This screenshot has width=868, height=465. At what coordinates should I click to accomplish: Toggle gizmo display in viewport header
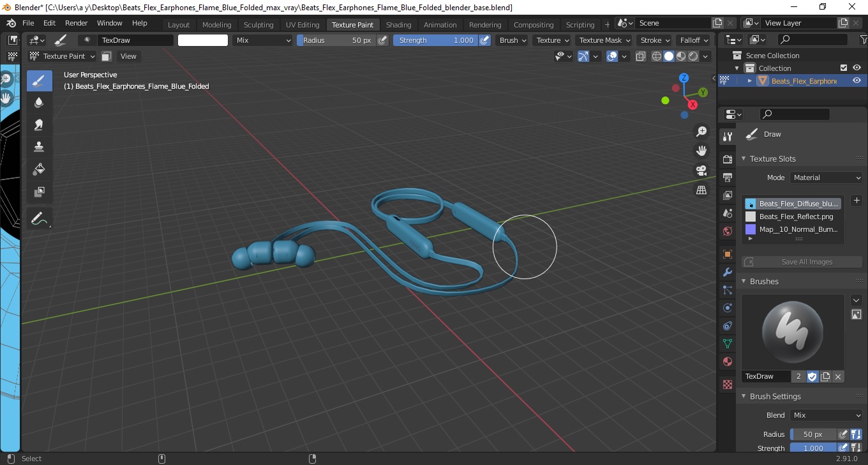(583, 56)
